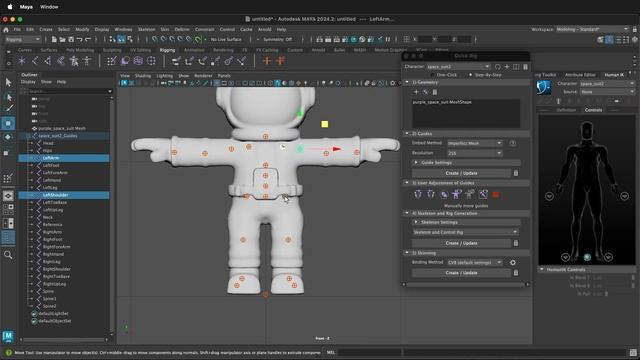Click Create / Update under Skinning
This screenshot has width=640, height=360.
click(x=461, y=273)
